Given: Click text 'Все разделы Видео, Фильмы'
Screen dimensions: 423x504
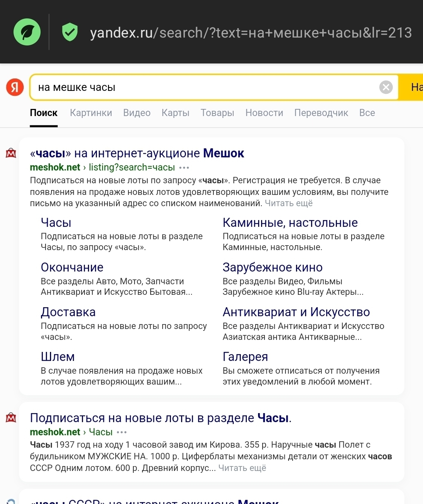Looking at the screenshot, I should point(283,281).
